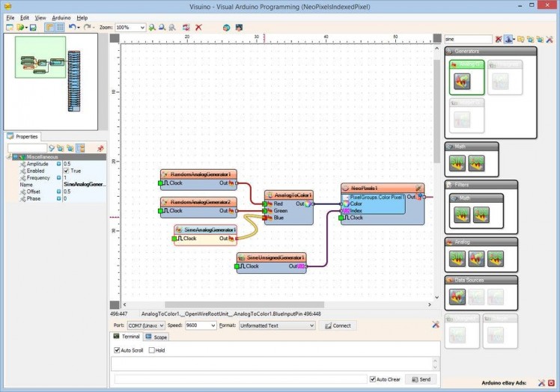The image size is (560, 392).
Task: Click the Undo arrow in toolbar
Action: coord(72,28)
